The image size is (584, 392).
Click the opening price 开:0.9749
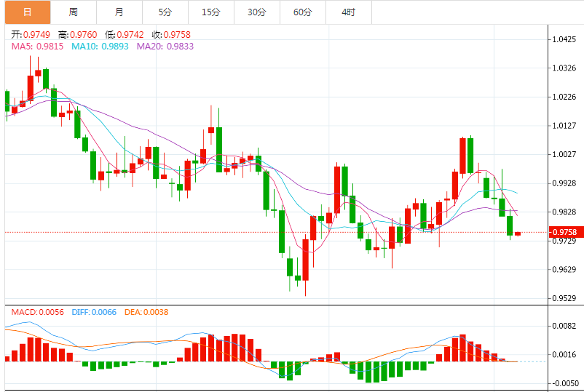click(31, 35)
